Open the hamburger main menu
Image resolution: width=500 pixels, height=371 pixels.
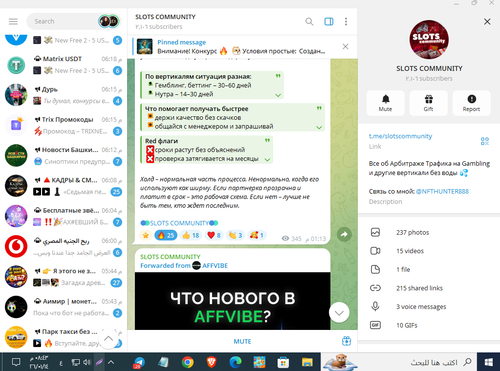[13, 22]
